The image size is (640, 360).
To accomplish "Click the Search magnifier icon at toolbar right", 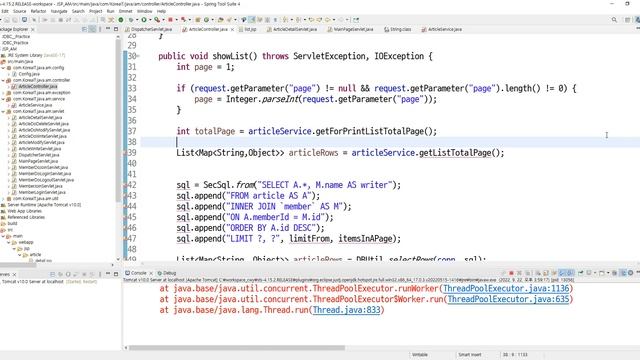I will 614,20.
